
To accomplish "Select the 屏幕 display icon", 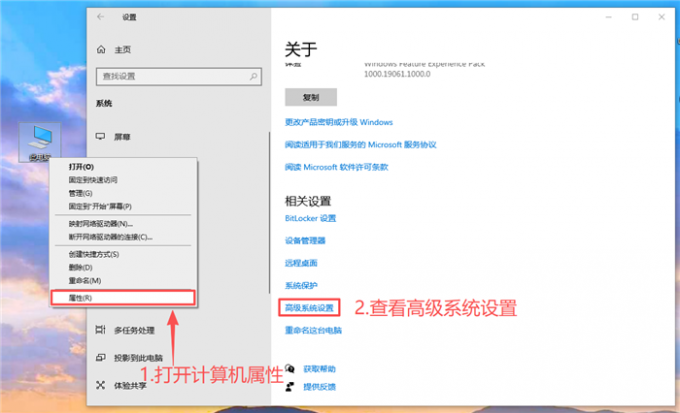I will pyautogui.click(x=101, y=137).
